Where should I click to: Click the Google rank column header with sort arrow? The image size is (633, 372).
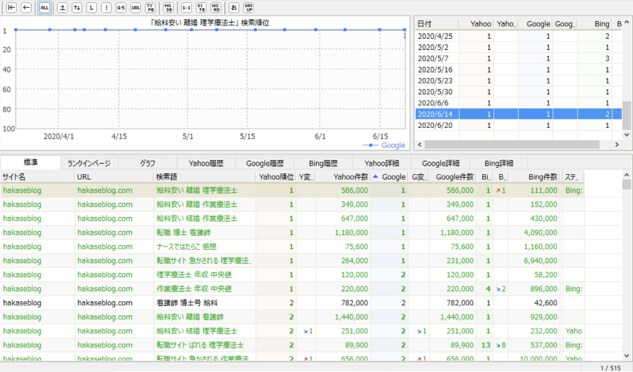390,177
